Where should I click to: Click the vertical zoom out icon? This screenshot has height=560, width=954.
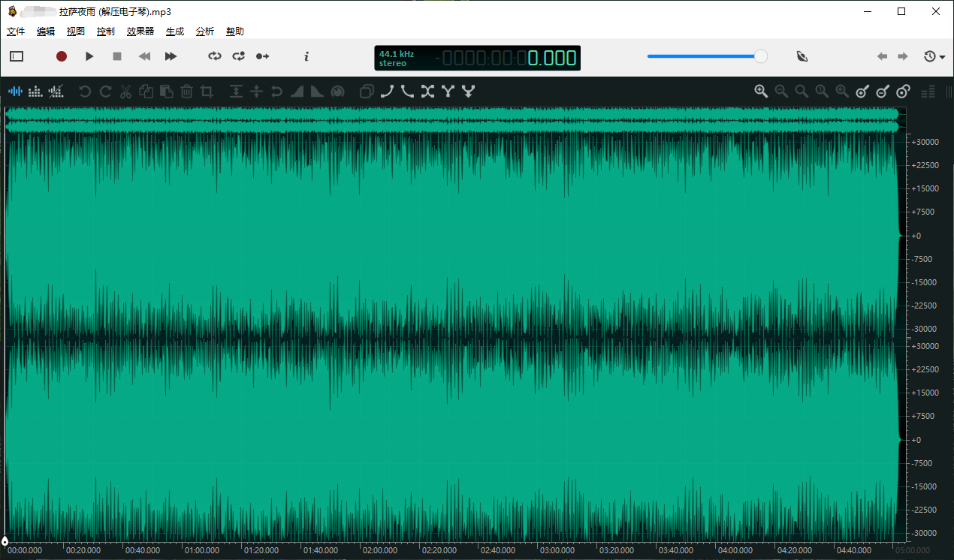pyautogui.click(x=883, y=92)
